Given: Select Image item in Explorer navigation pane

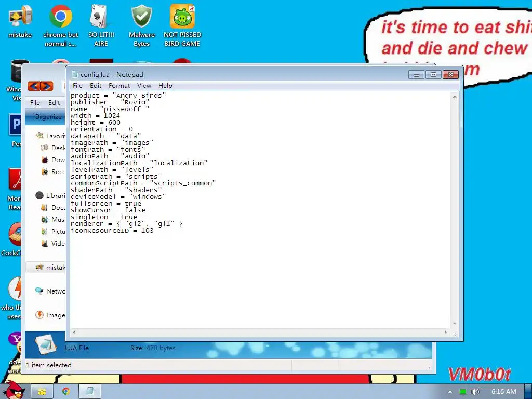Looking at the screenshot, I should point(50,315).
